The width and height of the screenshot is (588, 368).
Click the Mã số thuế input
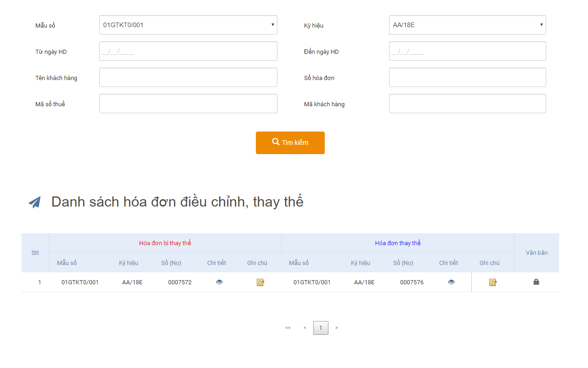[188, 103]
